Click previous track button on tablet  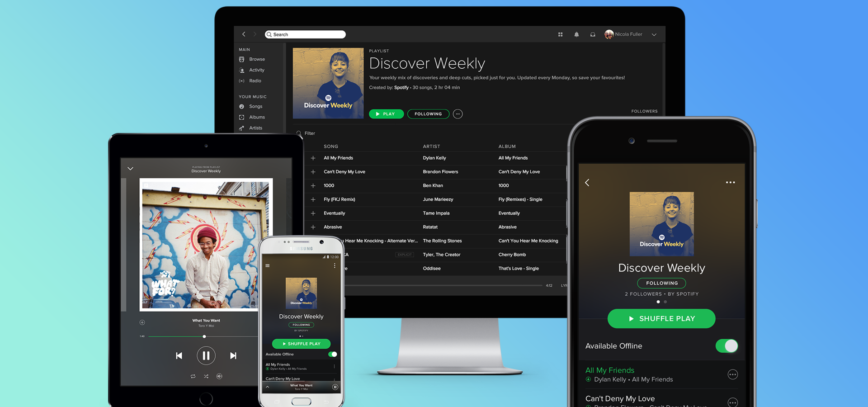click(179, 356)
